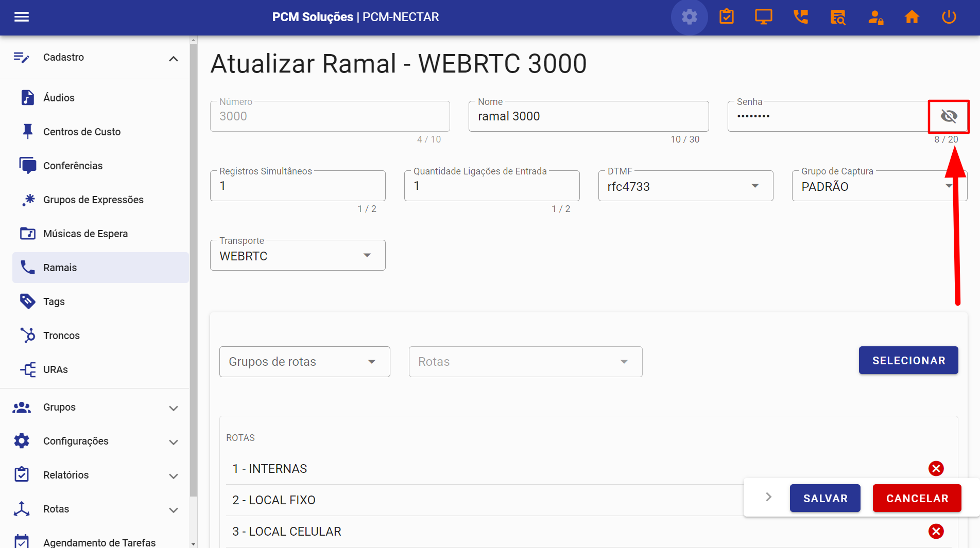Open Músicas de Espera
980x548 pixels.
pyautogui.click(x=101, y=234)
